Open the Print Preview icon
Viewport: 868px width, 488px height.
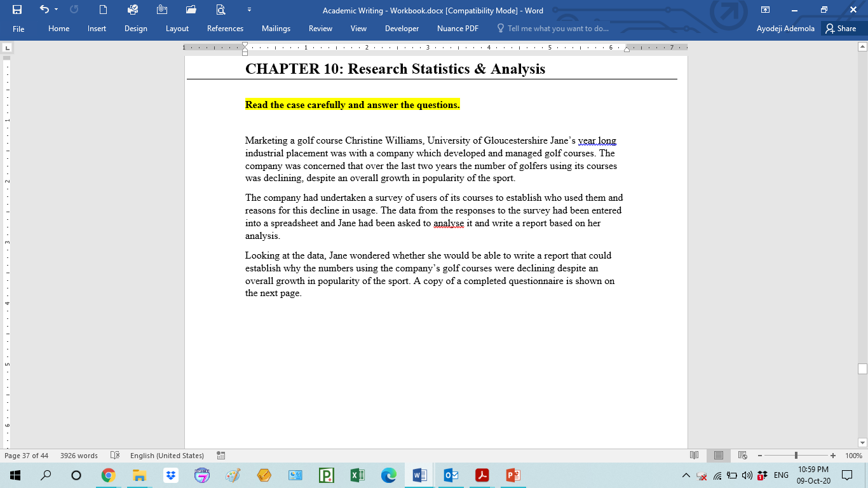click(220, 10)
